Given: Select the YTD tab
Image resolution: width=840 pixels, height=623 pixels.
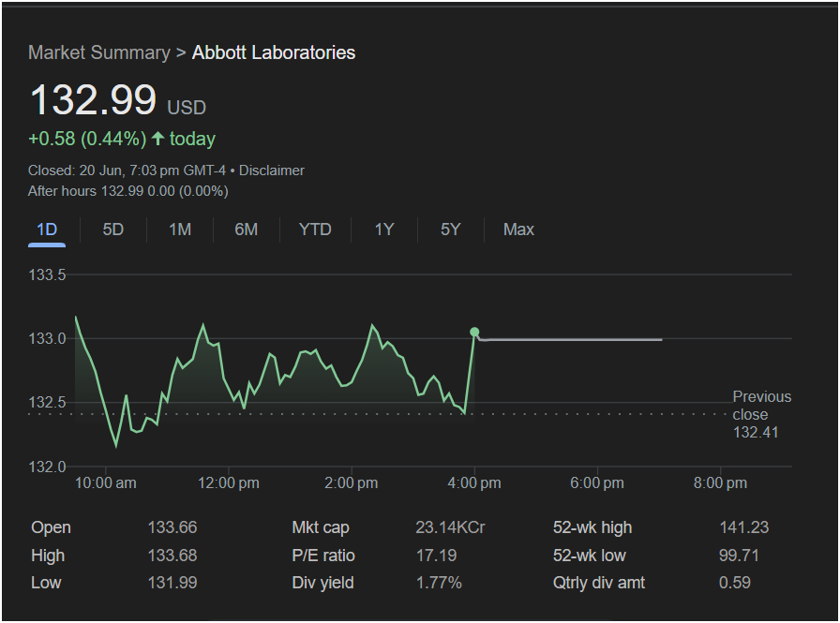Looking at the screenshot, I should click(315, 230).
